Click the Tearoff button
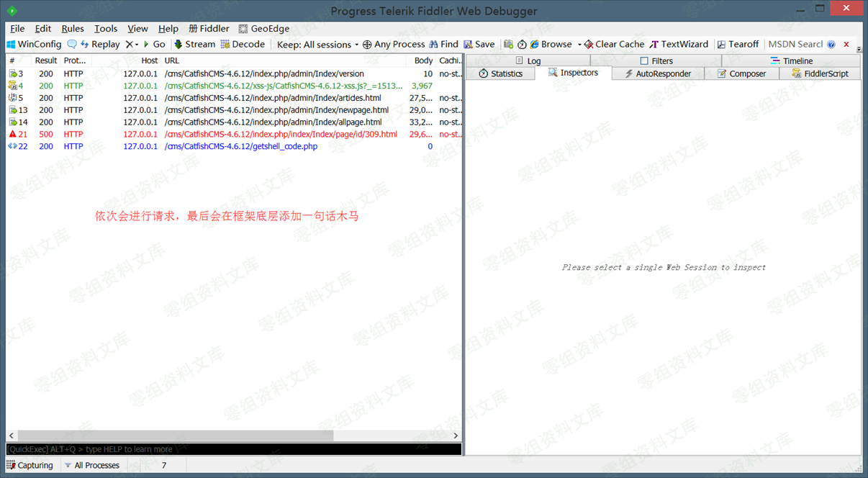868x478 pixels. tap(738, 45)
